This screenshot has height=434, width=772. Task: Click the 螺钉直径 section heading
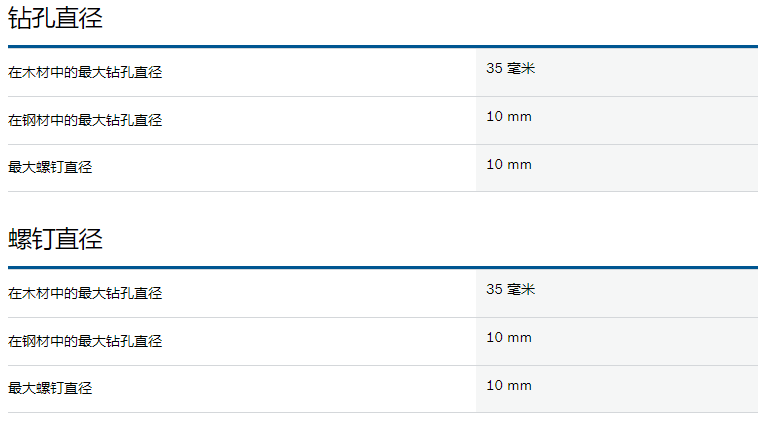pyautogui.click(x=55, y=239)
